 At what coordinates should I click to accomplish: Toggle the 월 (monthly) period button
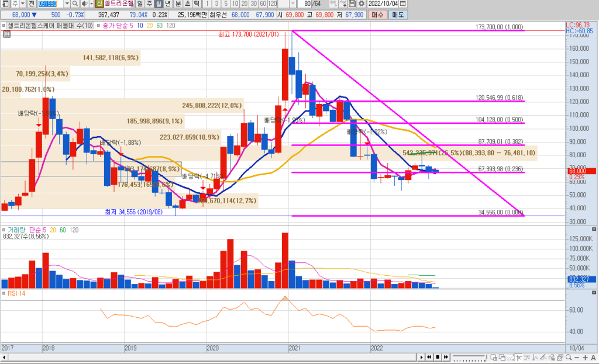pos(159,4)
